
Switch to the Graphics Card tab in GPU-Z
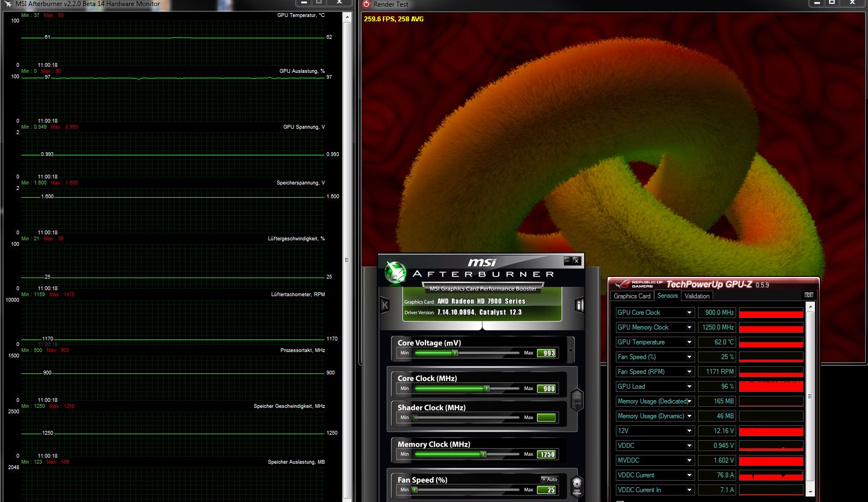coord(632,296)
